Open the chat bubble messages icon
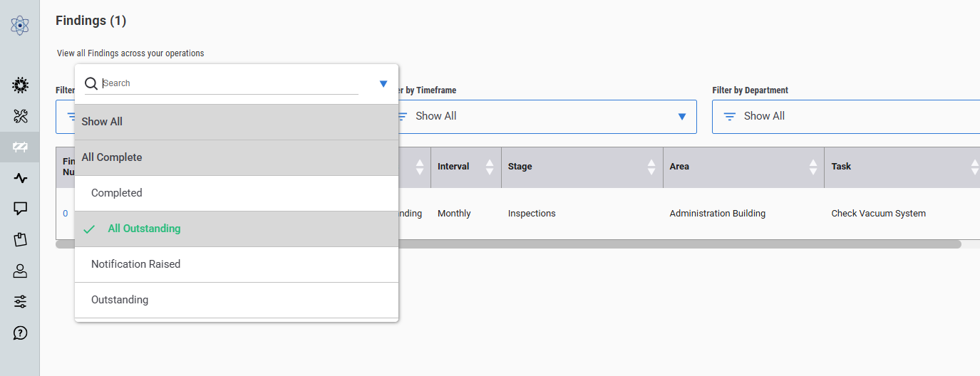The image size is (980, 376). (20, 209)
